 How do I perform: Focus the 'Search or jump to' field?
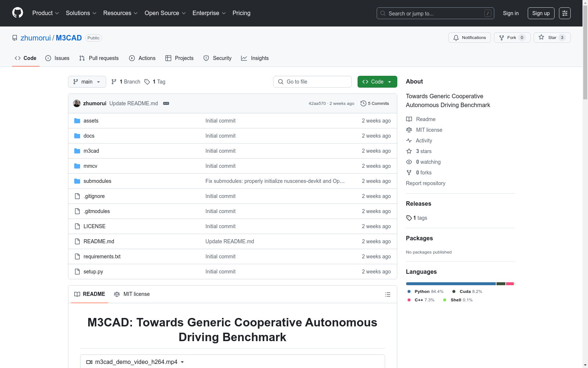pos(435,13)
